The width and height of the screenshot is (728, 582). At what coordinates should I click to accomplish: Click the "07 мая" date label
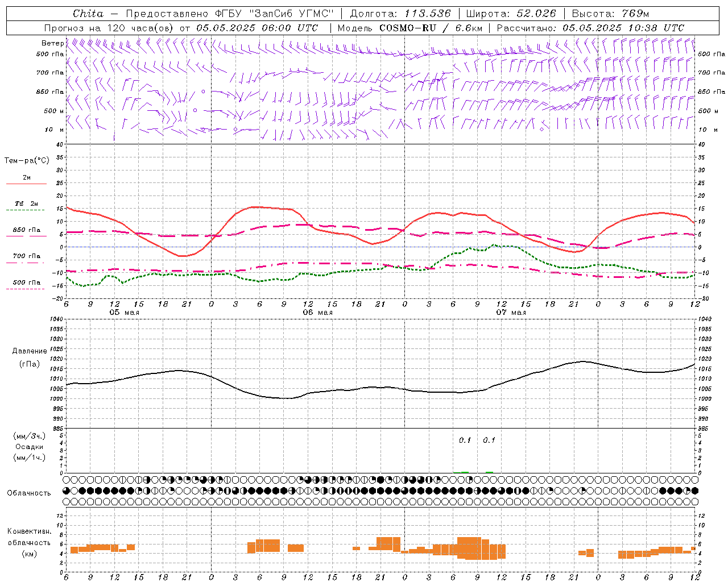tap(511, 313)
